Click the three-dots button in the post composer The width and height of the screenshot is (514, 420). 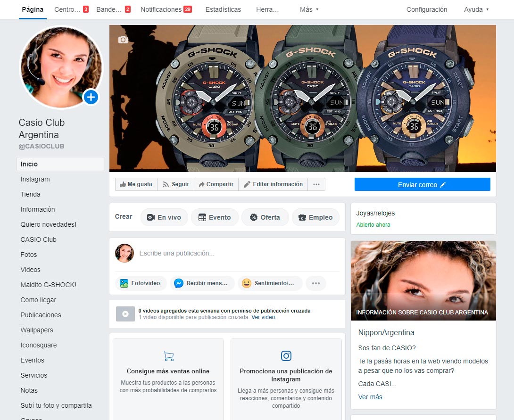(315, 283)
